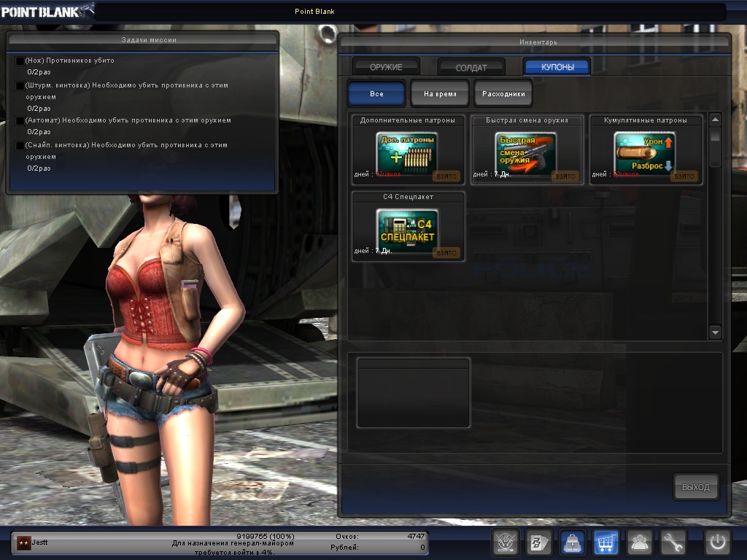Switch to the ОРУЖИЕ tab

[x=386, y=67]
